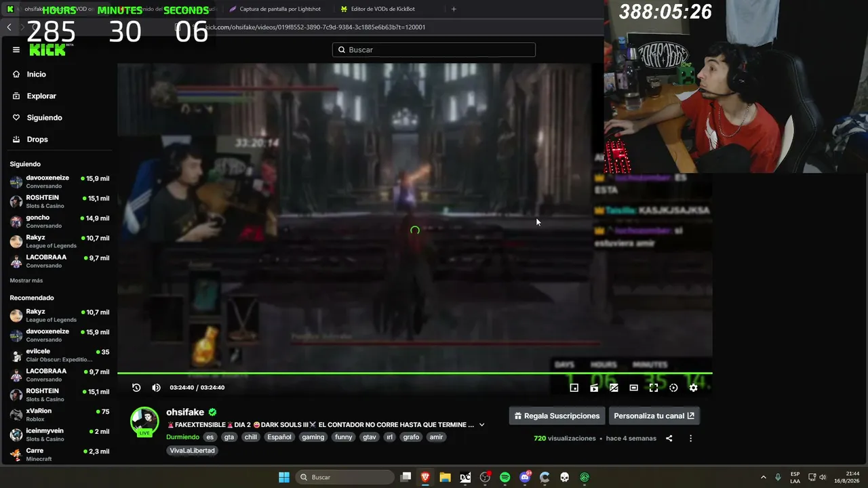
Task: Click the Kick logo
Action: (47, 49)
